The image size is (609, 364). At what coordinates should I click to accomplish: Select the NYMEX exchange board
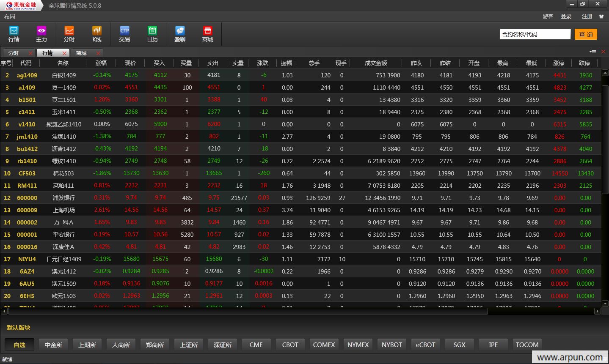coord(358,345)
